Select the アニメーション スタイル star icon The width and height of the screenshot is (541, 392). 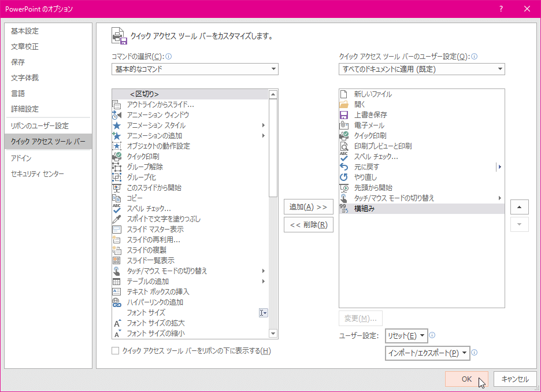[x=117, y=125]
